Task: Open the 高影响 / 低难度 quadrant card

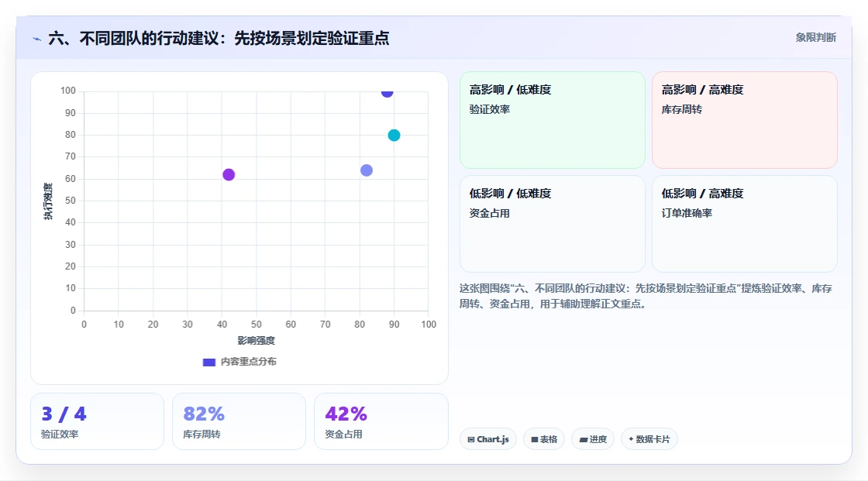Action: click(x=553, y=120)
